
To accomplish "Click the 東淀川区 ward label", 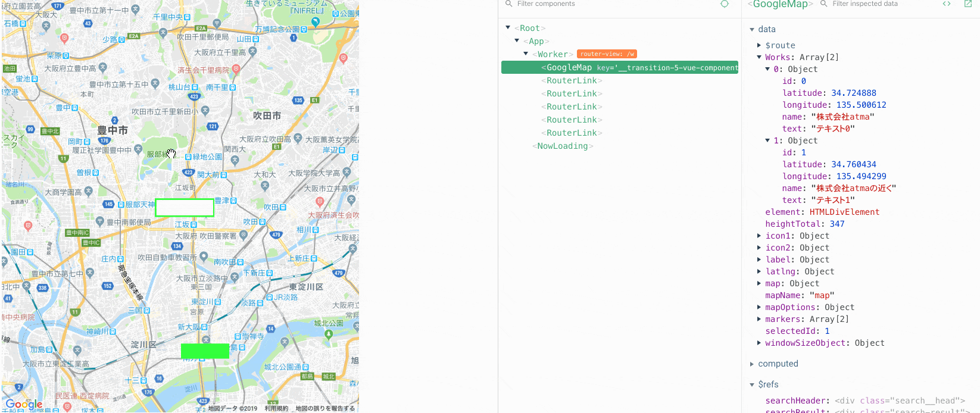I will [306, 287].
